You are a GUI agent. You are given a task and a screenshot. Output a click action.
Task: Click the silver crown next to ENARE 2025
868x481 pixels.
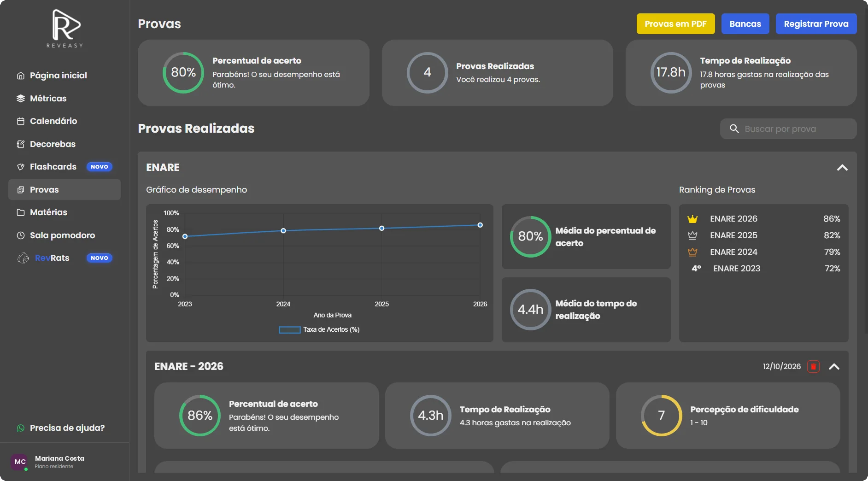[x=692, y=235]
